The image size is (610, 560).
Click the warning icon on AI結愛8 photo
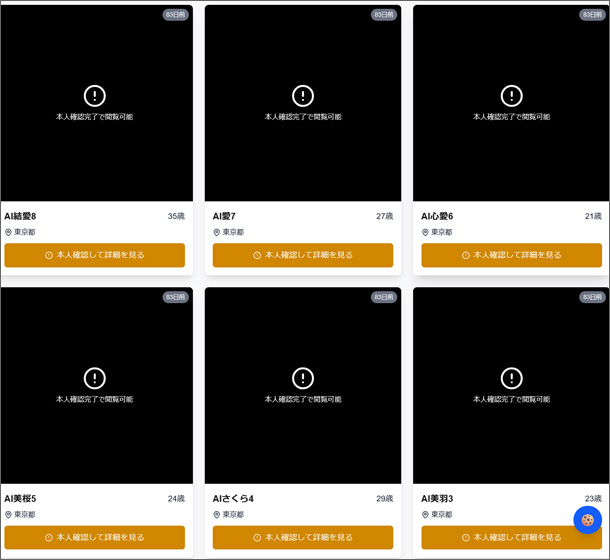tap(95, 96)
